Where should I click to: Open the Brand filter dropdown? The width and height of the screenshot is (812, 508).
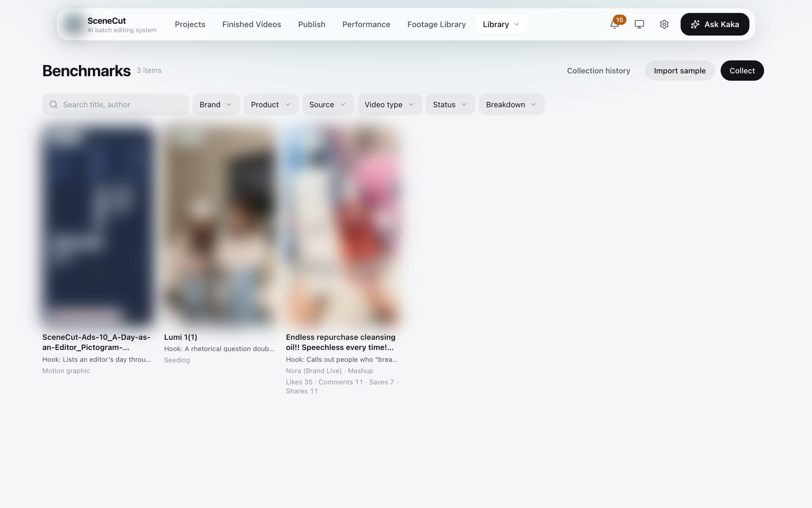pyautogui.click(x=216, y=105)
